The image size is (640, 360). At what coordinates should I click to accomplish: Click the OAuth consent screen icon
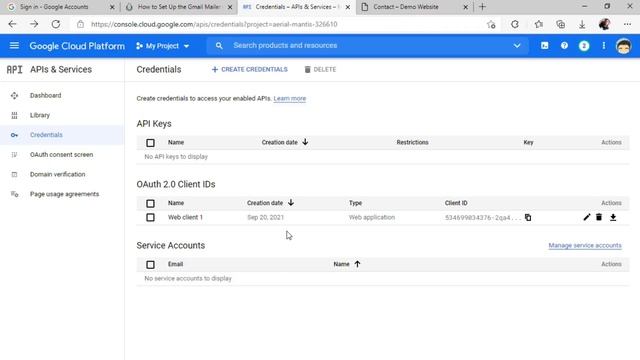pyautogui.click(x=14, y=155)
